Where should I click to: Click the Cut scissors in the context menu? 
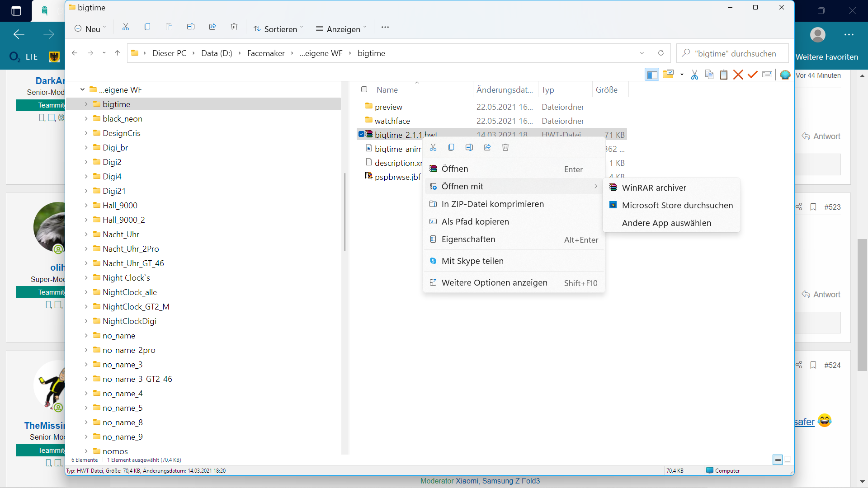433,147
